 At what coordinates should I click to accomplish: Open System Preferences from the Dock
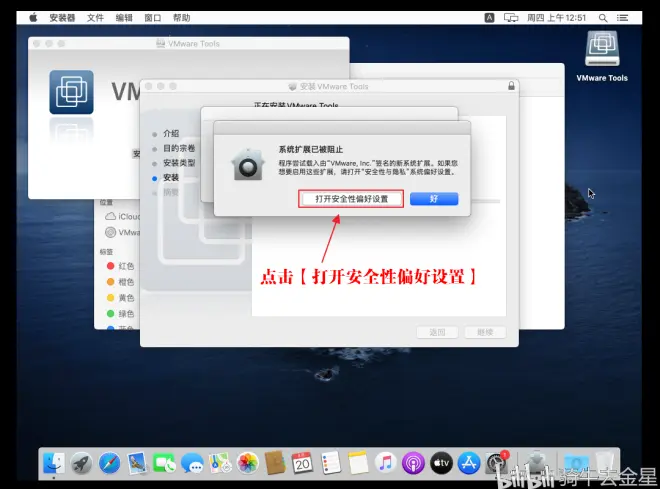click(x=497, y=463)
